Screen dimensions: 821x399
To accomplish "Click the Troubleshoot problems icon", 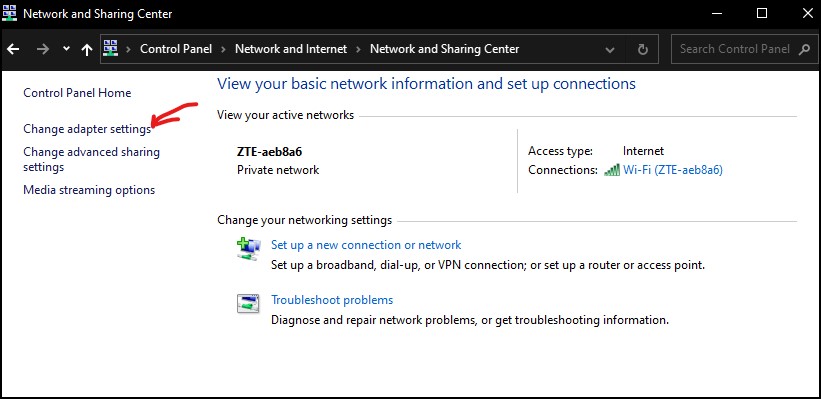I will (x=248, y=304).
